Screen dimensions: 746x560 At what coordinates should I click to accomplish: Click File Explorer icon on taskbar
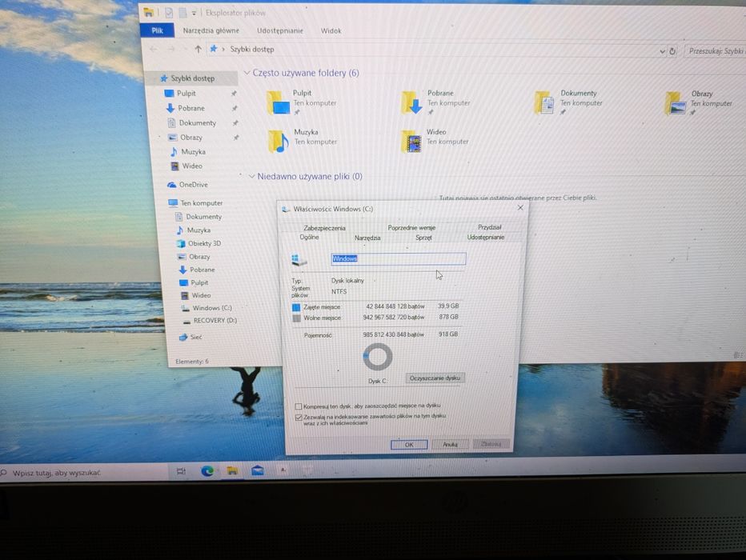pyautogui.click(x=232, y=470)
